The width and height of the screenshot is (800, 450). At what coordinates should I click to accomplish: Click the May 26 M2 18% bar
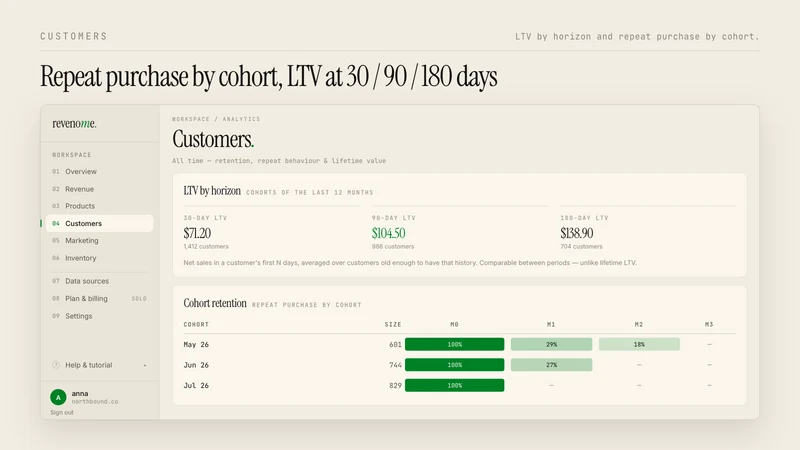(639, 344)
